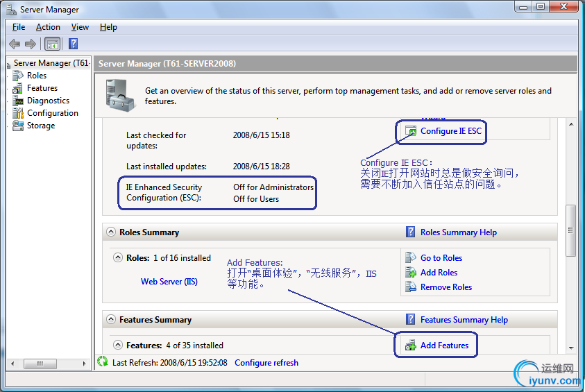This screenshot has height=392, width=585.
Task: Click the Diagnostics icon in tree
Action: coord(18,101)
